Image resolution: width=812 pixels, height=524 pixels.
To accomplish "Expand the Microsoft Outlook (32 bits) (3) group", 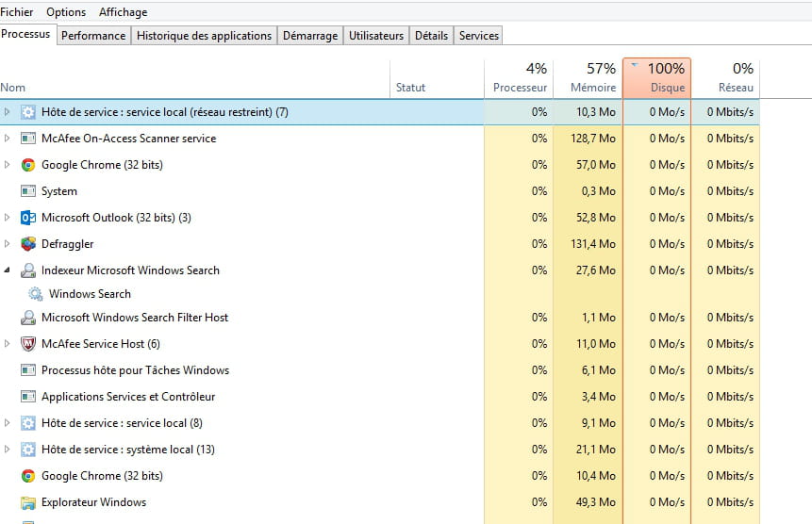I will coord(7,218).
